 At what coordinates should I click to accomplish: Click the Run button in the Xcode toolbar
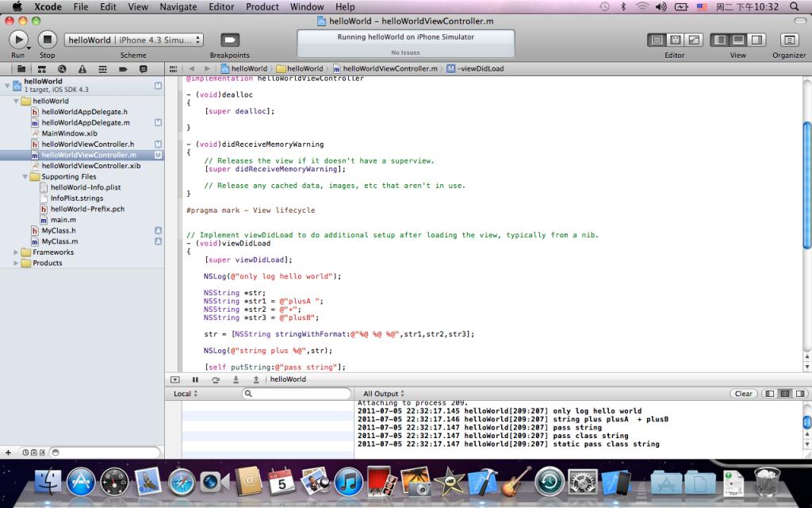[x=18, y=40]
